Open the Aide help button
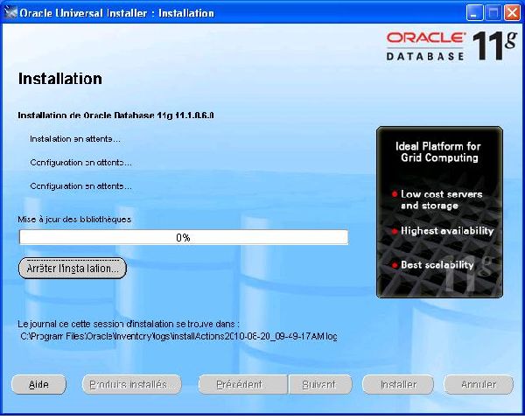This screenshot has width=525, height=420. point(38,384)
